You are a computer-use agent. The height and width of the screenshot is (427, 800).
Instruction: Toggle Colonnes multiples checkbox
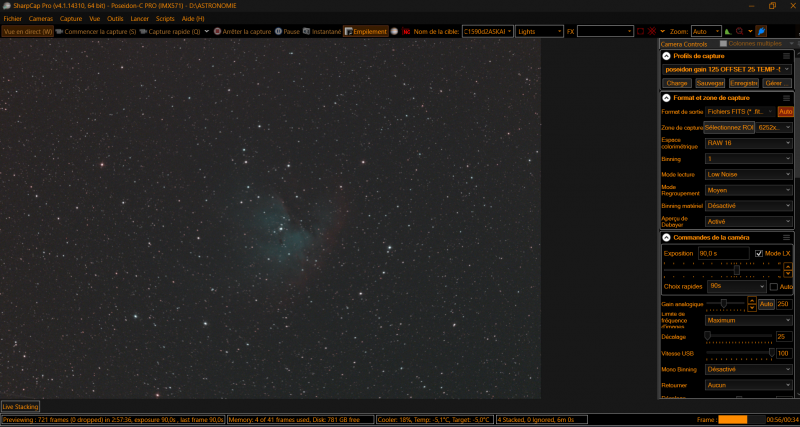coord(723,44)
